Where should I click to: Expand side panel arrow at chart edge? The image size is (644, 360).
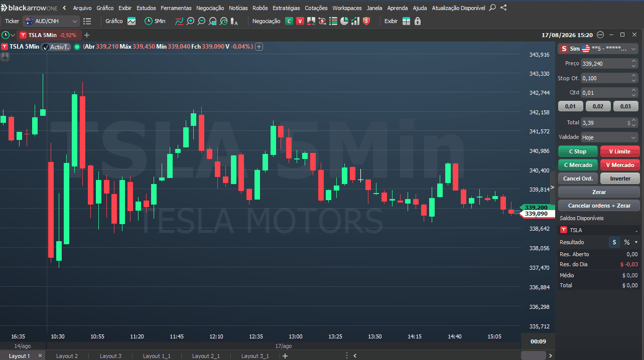coord(552,188)
